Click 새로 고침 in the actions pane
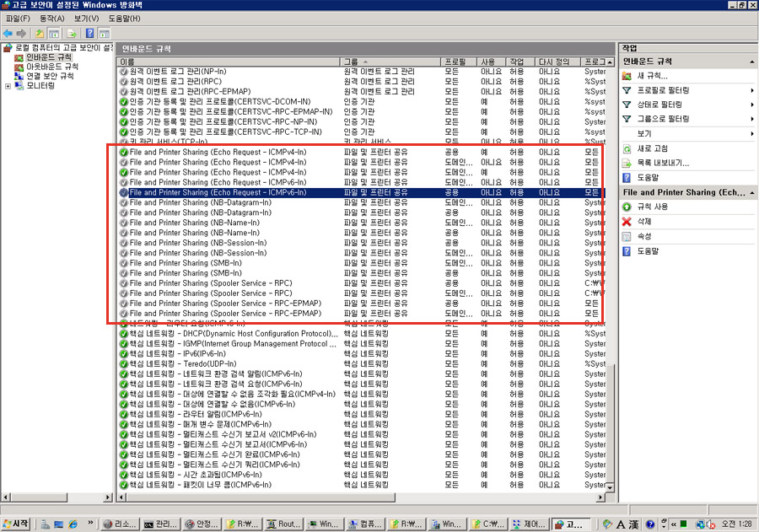 652,148
